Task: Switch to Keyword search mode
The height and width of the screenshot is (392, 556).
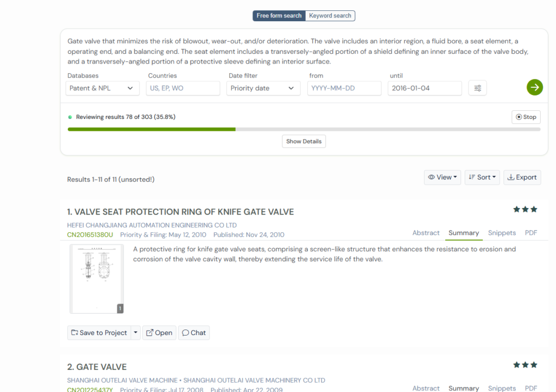Action: tap(330, 16)
